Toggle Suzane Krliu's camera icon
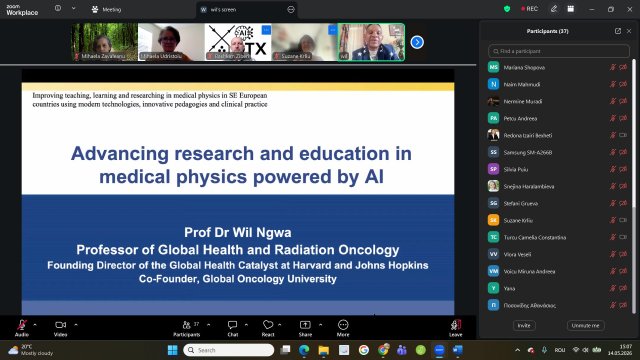This screenshot has width=640, height=360. pos(623,220)
